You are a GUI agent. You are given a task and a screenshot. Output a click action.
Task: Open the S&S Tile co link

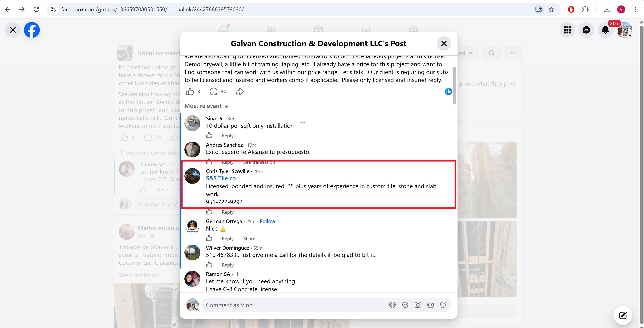point(221,178)
